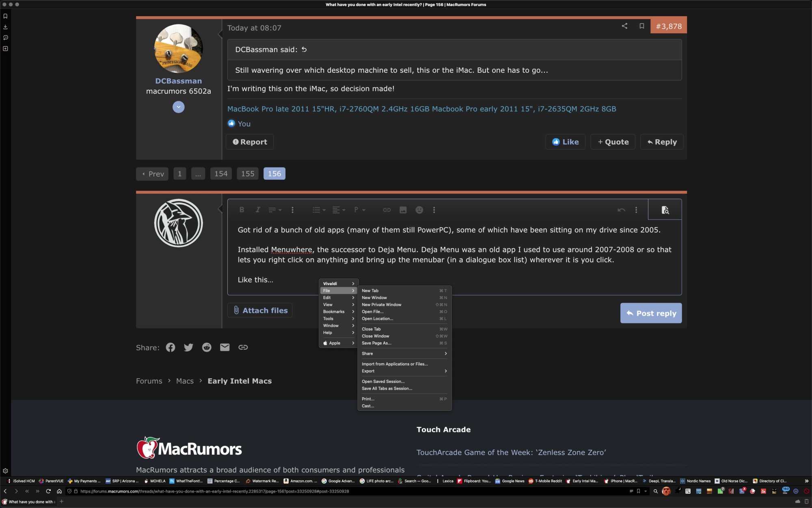Screen dimensions: 812x508
Task: Click the editor's preview icon
Action: click(x=665, y=210)
